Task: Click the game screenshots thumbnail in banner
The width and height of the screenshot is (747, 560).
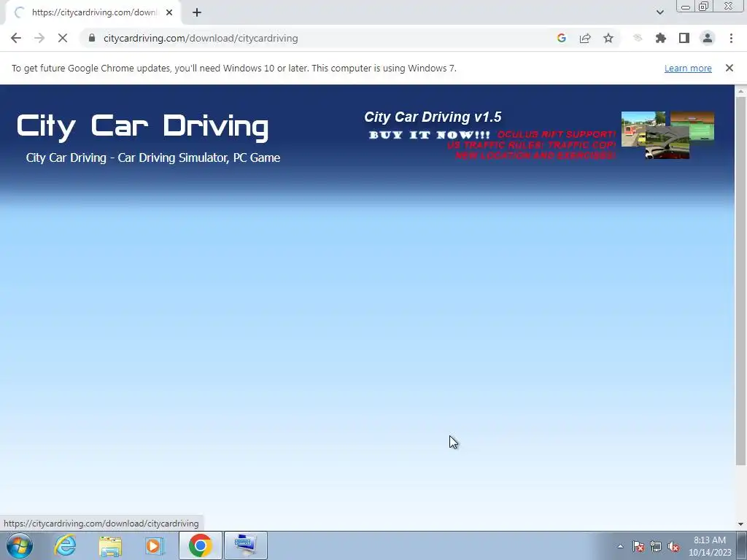Action: [667, 135]
